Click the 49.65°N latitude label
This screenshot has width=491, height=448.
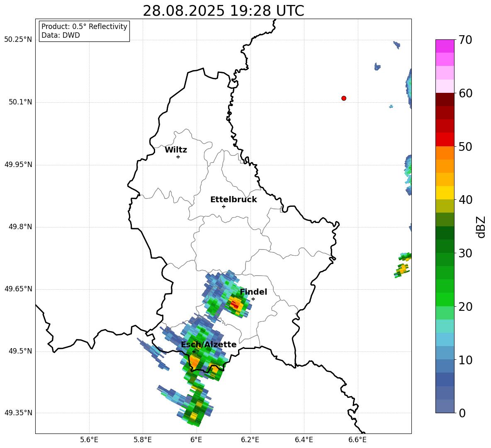18,289
